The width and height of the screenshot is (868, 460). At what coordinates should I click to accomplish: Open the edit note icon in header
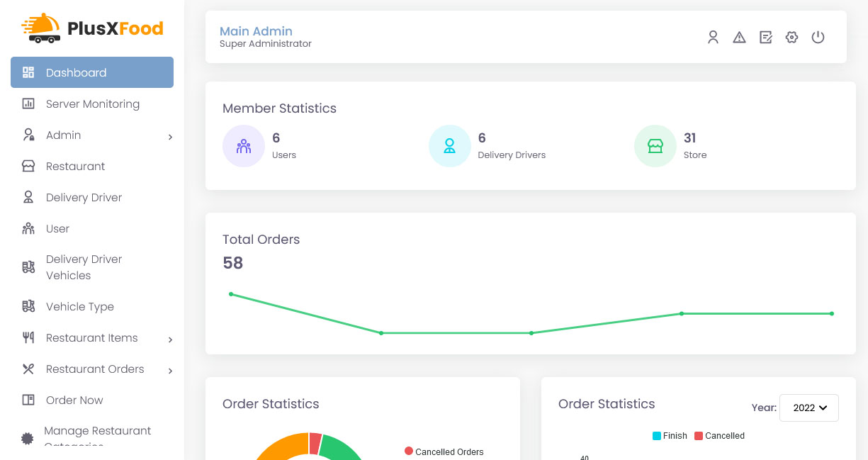(765, 38)
